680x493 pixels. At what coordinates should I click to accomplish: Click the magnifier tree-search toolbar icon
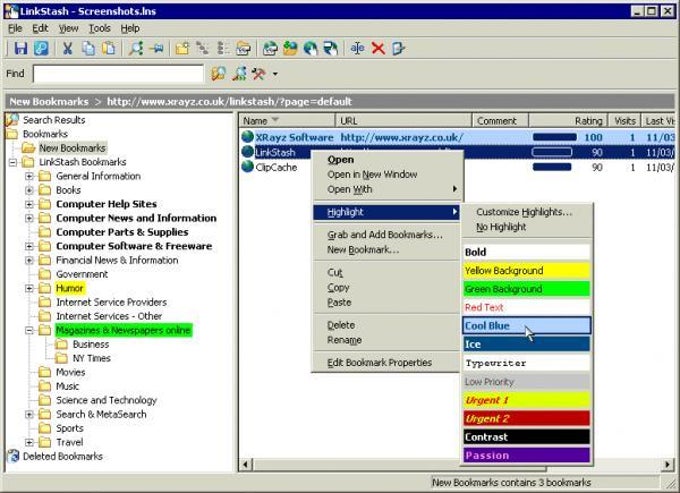136,48
